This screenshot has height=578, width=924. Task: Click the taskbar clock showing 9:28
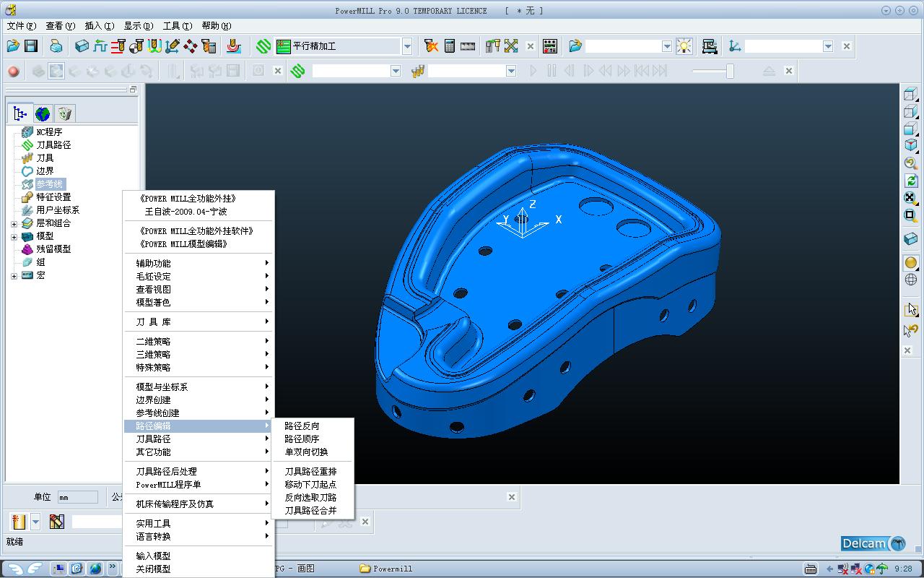pos(902,569)
